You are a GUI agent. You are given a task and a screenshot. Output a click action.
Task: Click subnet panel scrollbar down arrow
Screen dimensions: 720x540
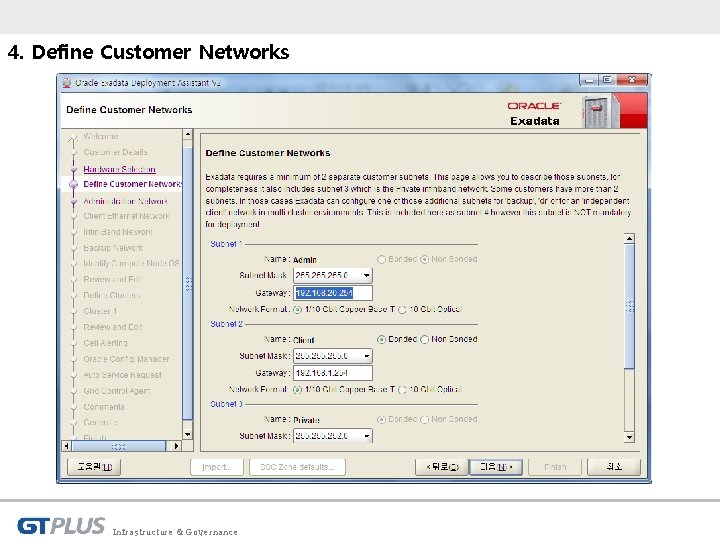coord(630,438)
